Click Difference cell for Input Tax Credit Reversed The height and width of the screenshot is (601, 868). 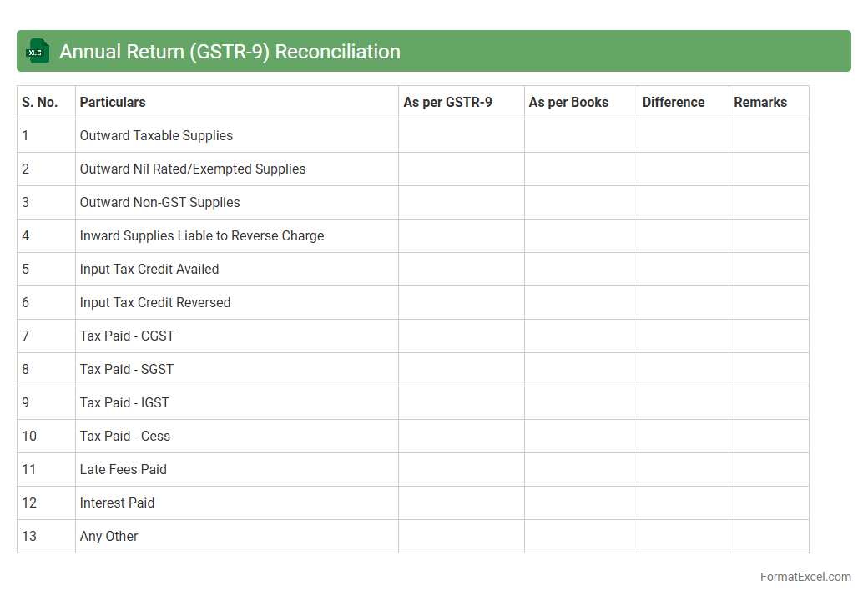click(x=683, y=303)
